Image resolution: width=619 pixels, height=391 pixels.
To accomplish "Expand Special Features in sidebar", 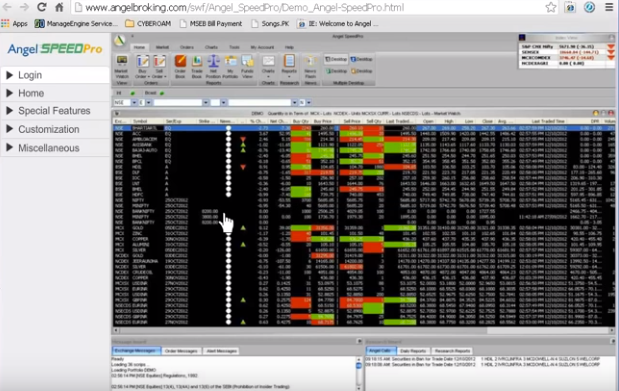I will 55,111.
